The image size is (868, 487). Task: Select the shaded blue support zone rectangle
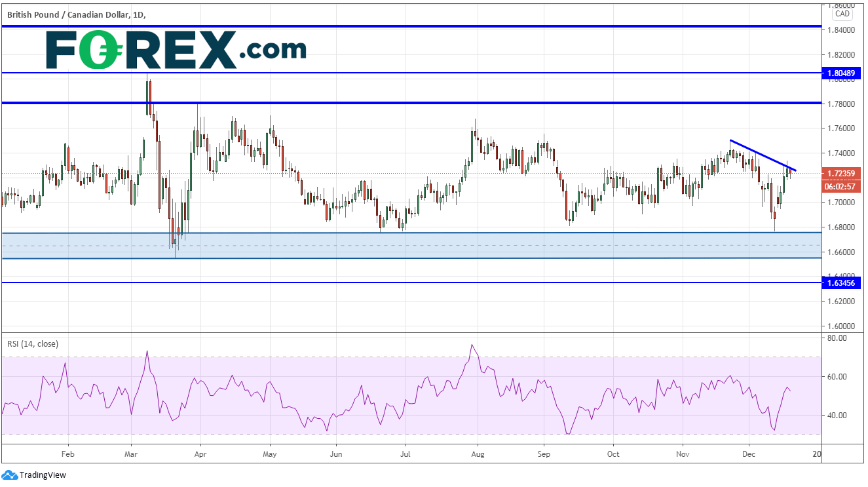point(410,245)
